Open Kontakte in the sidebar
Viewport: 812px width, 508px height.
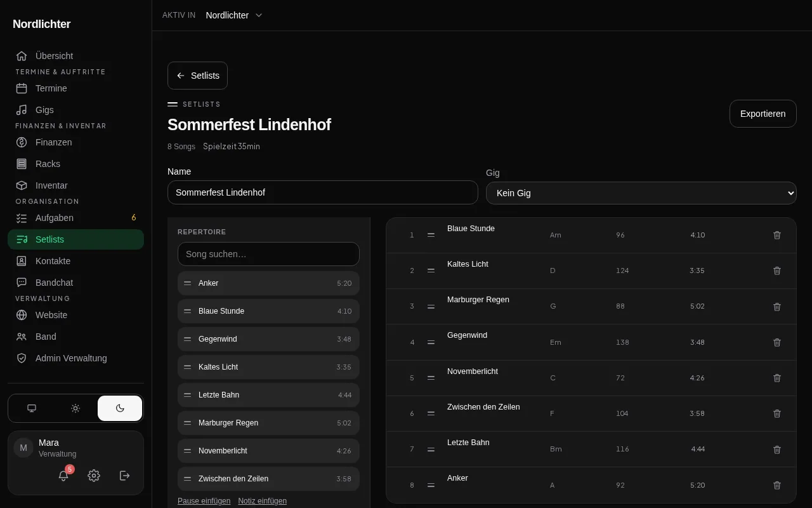click(75, 261)
